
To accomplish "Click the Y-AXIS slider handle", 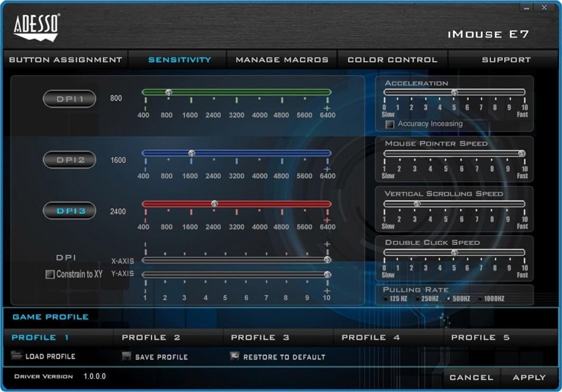I will click(327, 274).
